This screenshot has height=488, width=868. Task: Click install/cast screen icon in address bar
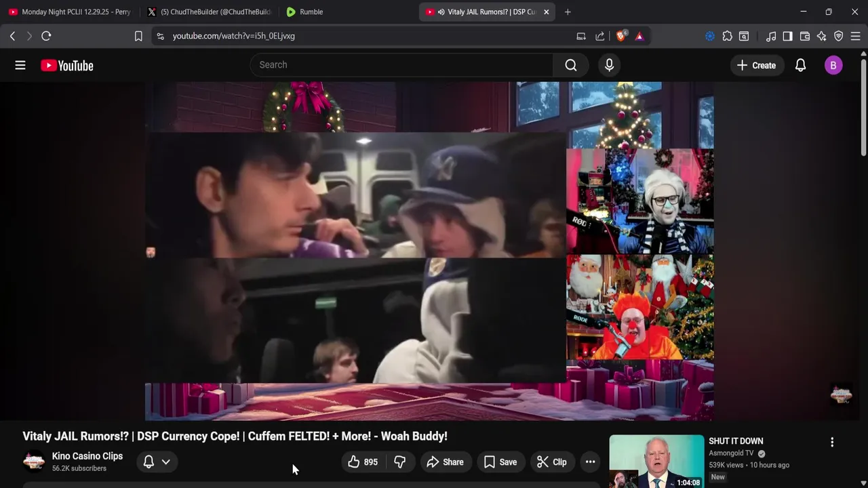pyautogui.click(x=581, y=36)
